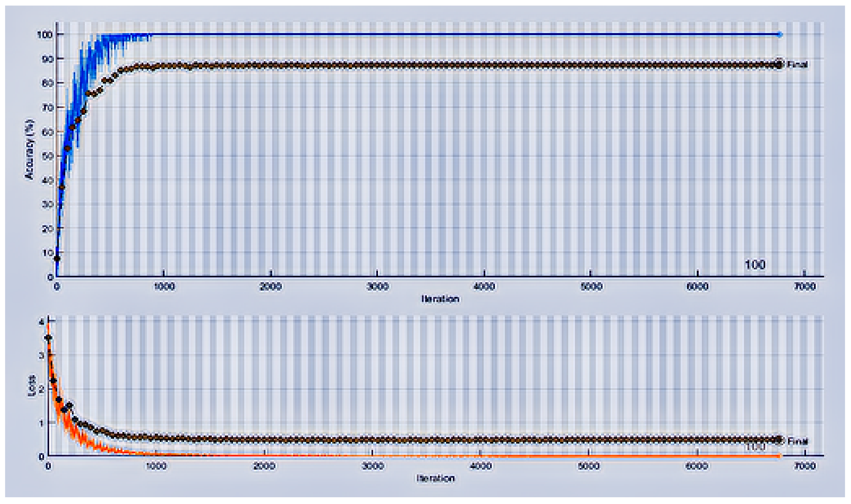Click the training loss endpoint dot near zero
The height and width of the screenshot is (504, 851).
pyautogui.click(x=779, y=456)
